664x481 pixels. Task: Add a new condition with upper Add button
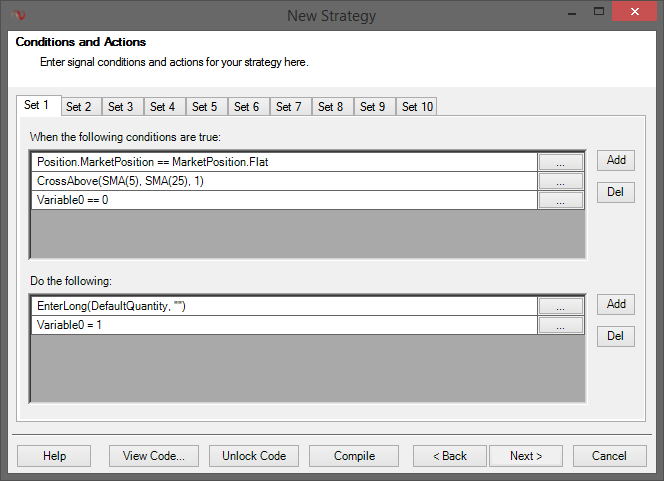(616, 160)
